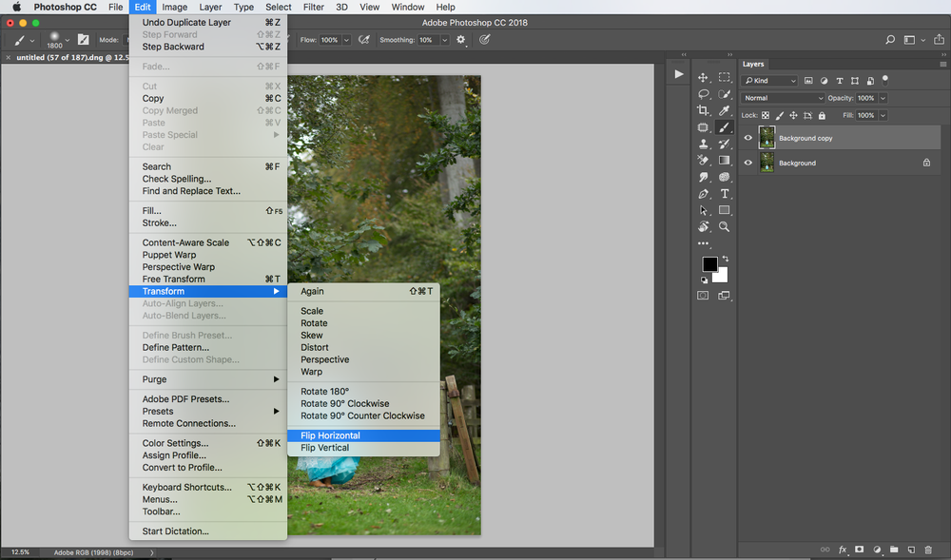Hide the Background layer eye icon

click(747, 163)
